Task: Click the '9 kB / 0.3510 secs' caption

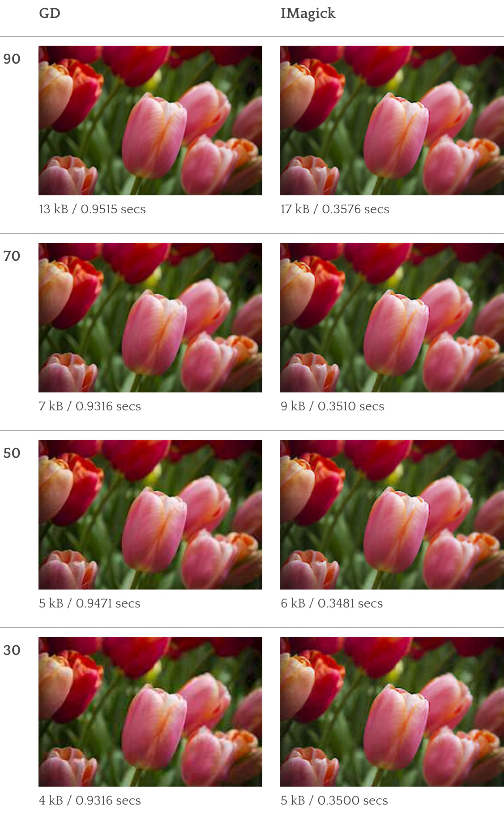Action: pos(333,406)
